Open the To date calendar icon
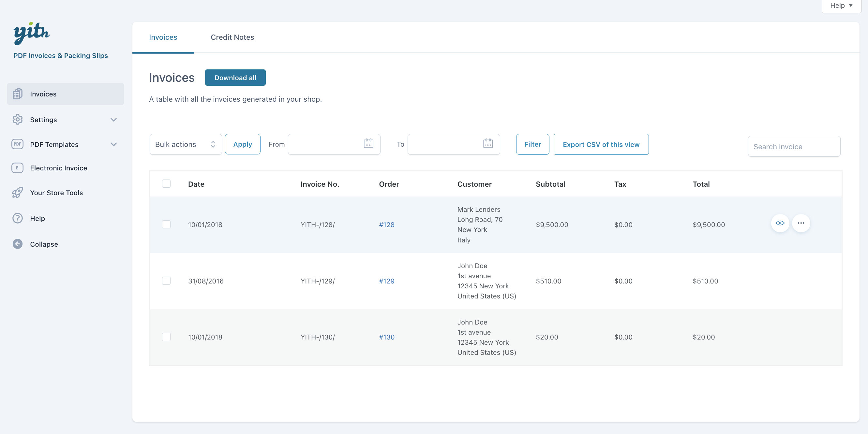 (487, 144)
